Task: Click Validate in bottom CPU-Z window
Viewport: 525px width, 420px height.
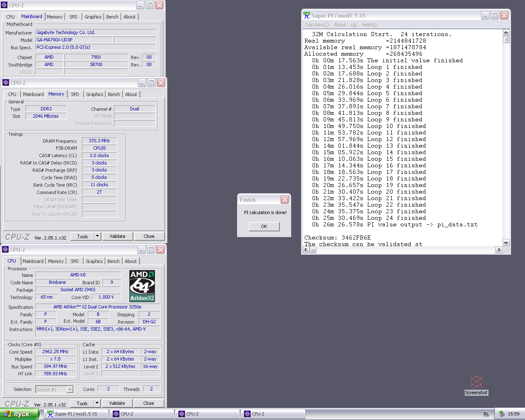Action: [117, 404]
